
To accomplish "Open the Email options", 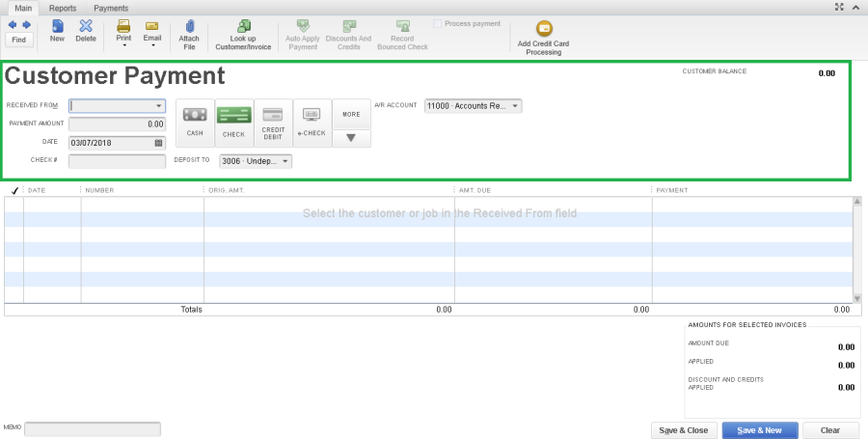I will 152,31.
